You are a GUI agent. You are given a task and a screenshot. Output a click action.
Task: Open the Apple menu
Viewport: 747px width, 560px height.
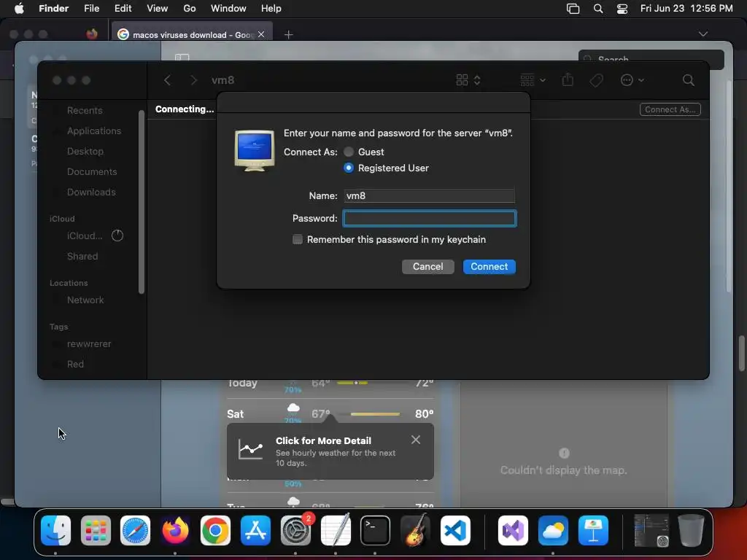[x=19, y=9]
